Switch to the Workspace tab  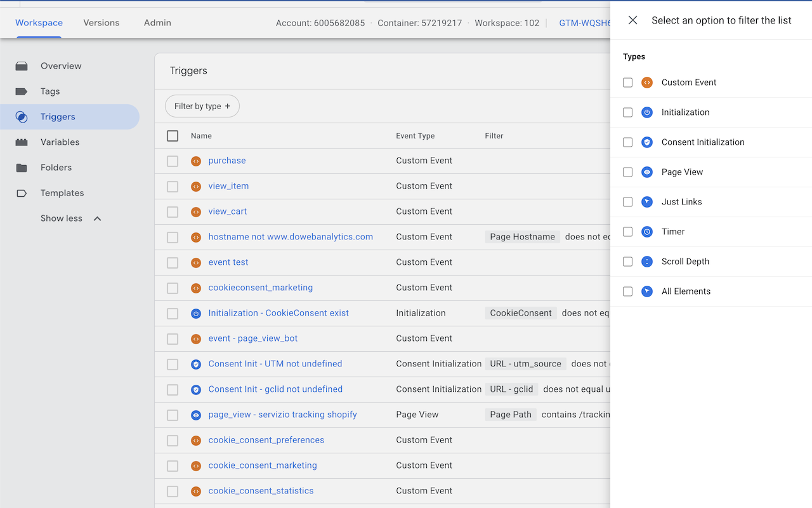pos(39,23)
